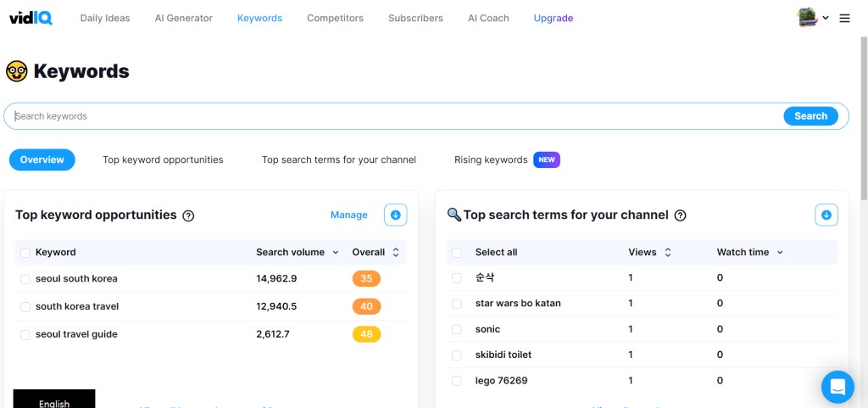Image resolution: width=868 pixels, height=408 pixels.
Task: Click the vidIQ logo
Action: (x=31, y=18)
